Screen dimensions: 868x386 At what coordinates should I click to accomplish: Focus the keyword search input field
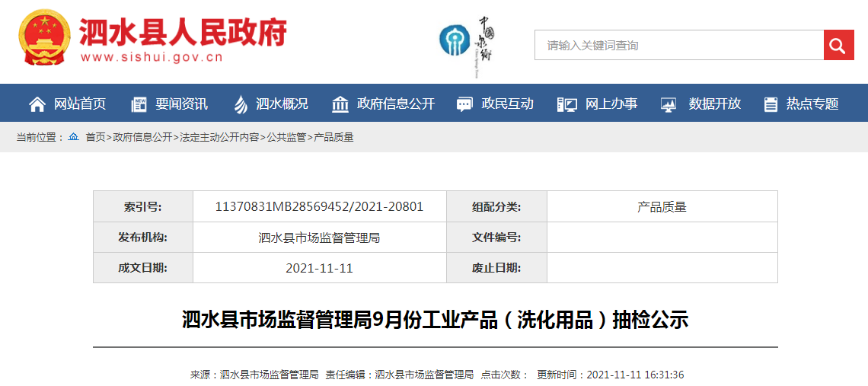[x=678, y=46]
